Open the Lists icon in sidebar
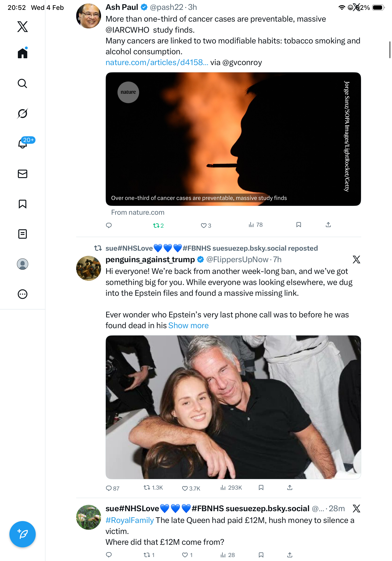Image resolution: width=392 pixels, height=561 pixels. click(x=23, y=234)
